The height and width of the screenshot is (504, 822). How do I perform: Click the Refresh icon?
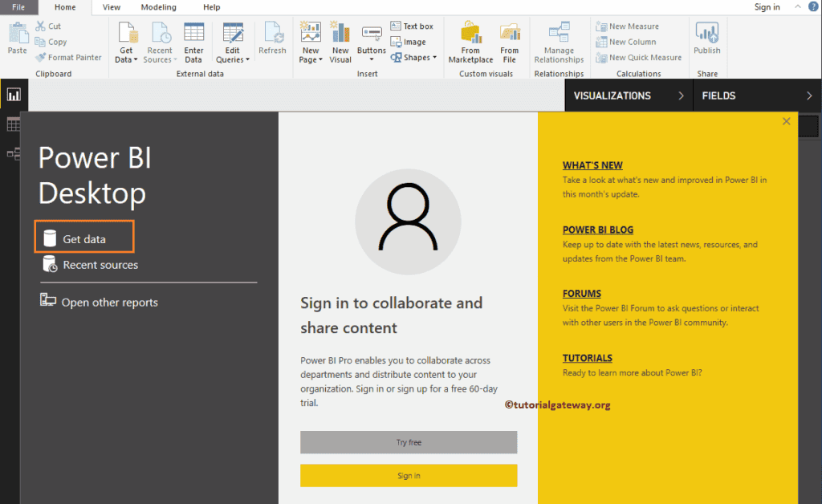pyautogui.click(x=273, y=32)
